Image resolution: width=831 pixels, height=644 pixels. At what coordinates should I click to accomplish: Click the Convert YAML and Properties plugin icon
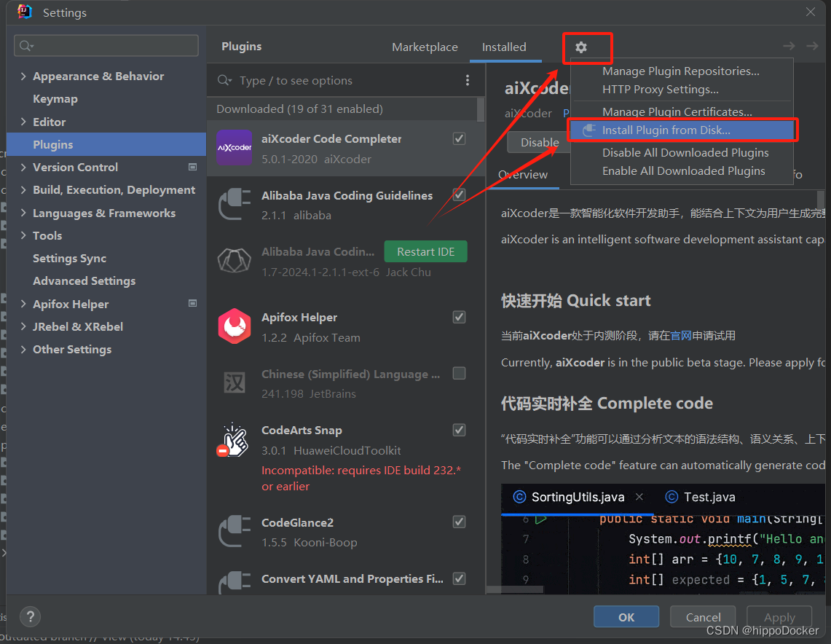point(235,582)
